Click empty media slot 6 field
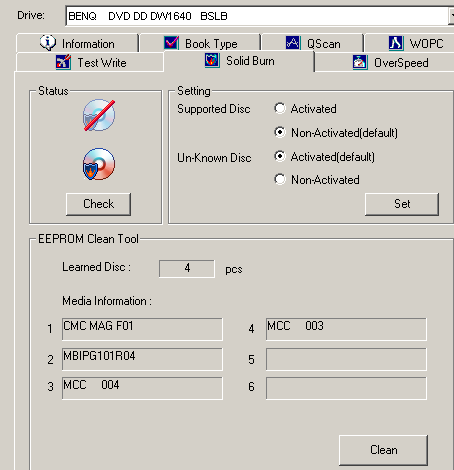The width and height of the screenshot is (454, 470). tap(346, 388)
